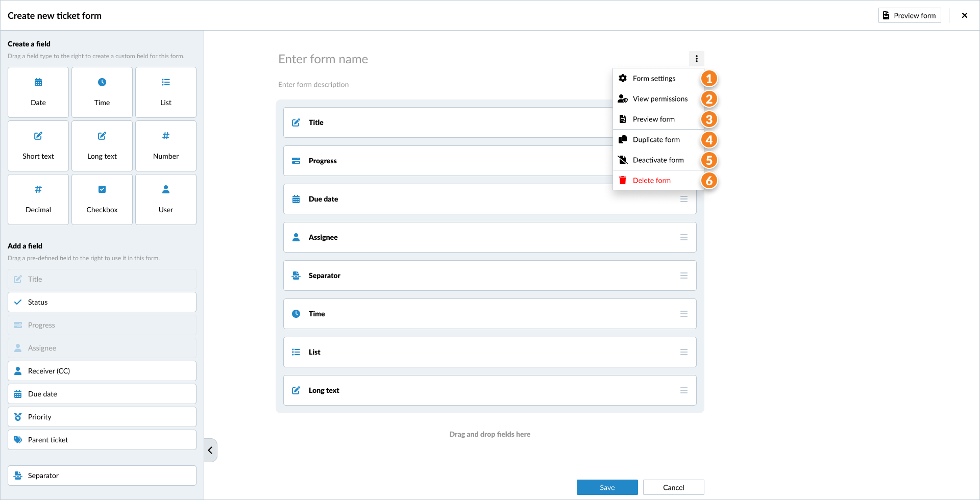Open Form settings from the menu
This screenshot has height=500, width=980.
point(653,78)
